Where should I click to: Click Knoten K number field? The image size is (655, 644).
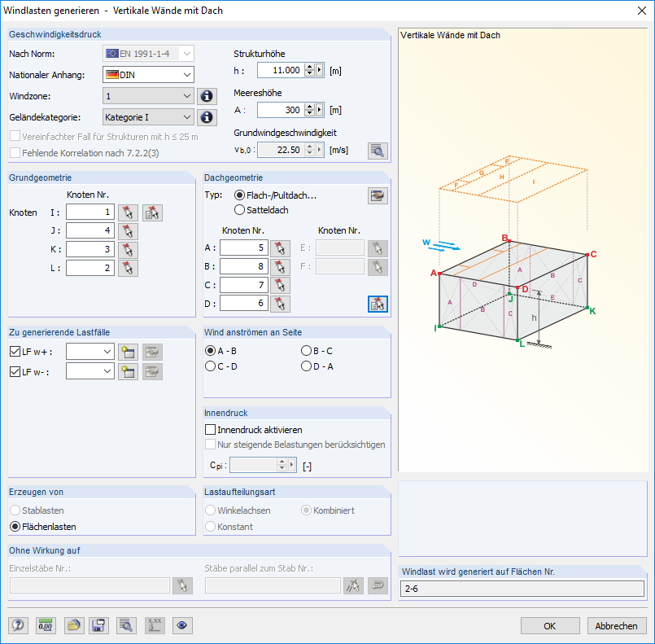pos(90,249)
